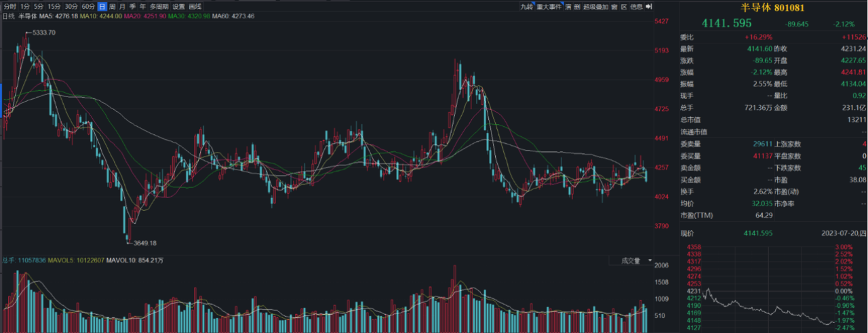Click the large price 4141.595
The height and width of the screenshot is (333, 868).
tap(728, 23)
